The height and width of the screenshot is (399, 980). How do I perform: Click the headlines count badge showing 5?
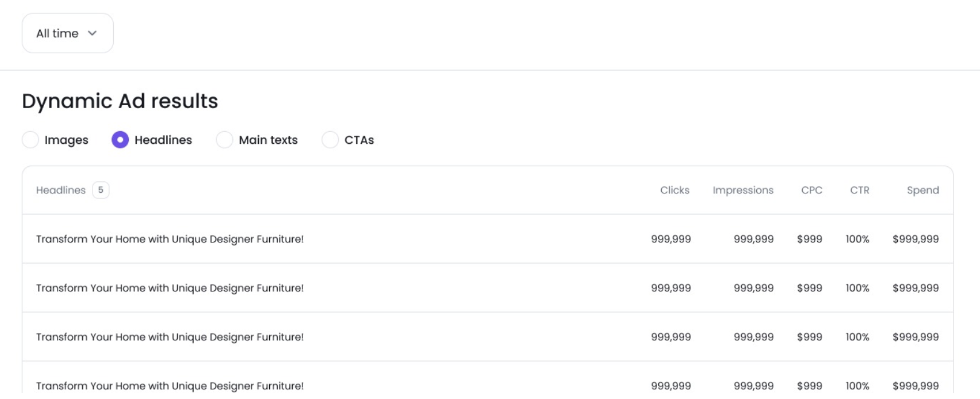point(100,190)
